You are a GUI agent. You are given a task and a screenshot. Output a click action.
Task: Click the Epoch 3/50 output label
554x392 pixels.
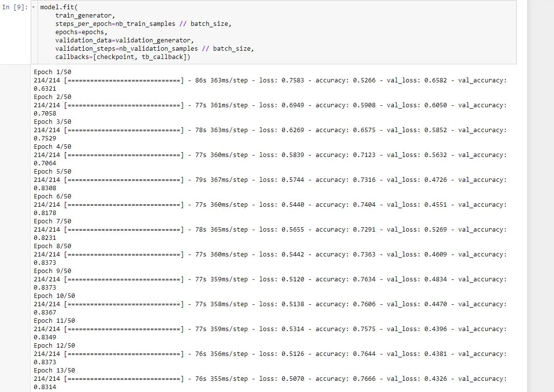click(x=52, y=121)
